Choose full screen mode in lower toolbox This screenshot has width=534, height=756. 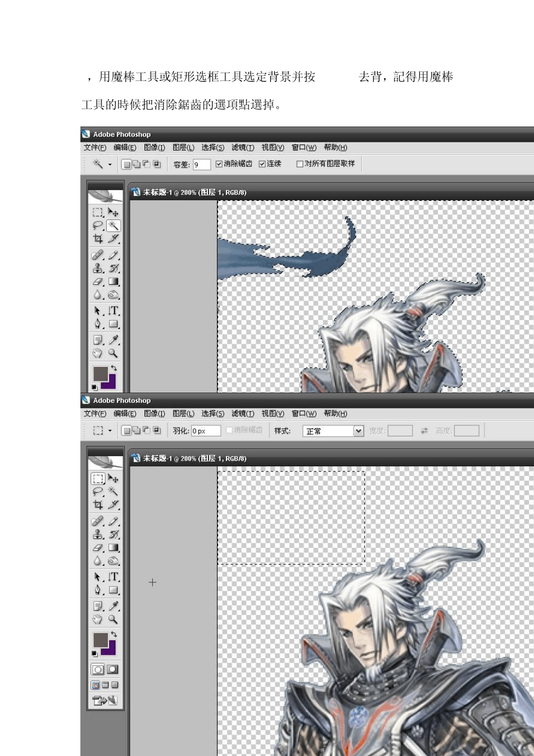pyautogui.click(x=115, y=685)
